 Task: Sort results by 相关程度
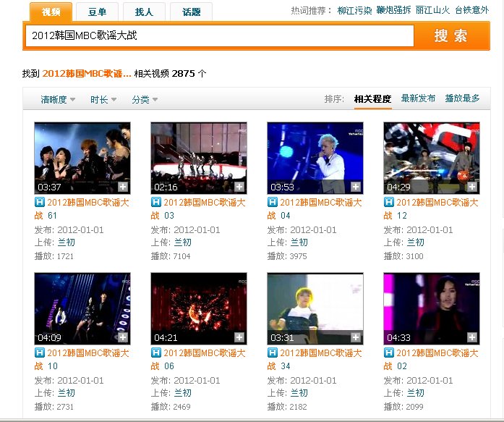tap(372, 98)
